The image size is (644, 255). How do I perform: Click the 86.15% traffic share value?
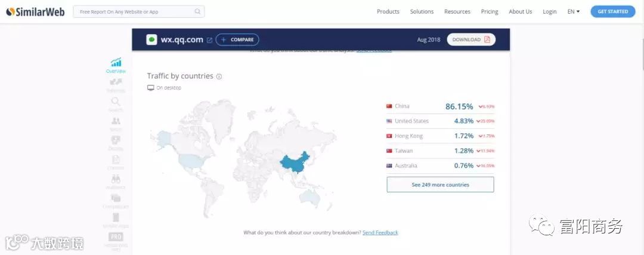tap(459, 106)
